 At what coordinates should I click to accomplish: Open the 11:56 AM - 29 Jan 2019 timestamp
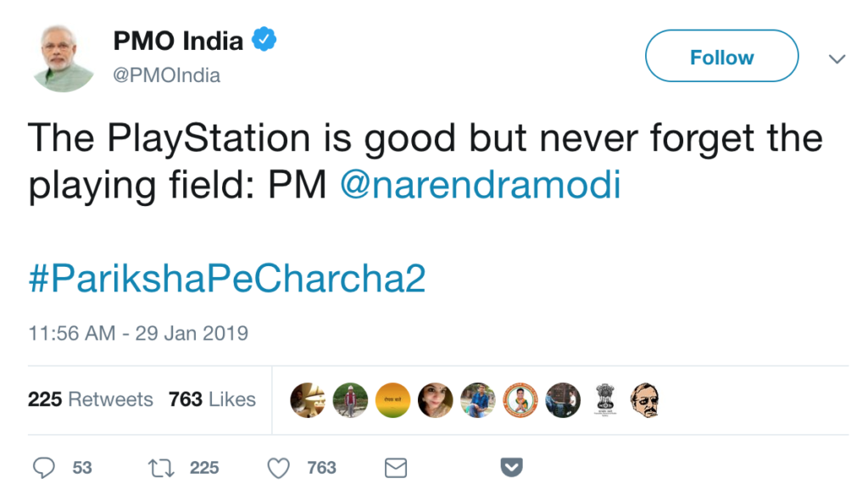pos(138,333)
